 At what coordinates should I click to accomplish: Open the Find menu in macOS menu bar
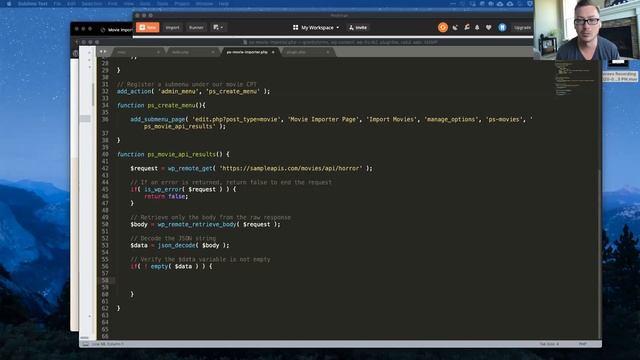pyautogui.click(x=113, y=4)
